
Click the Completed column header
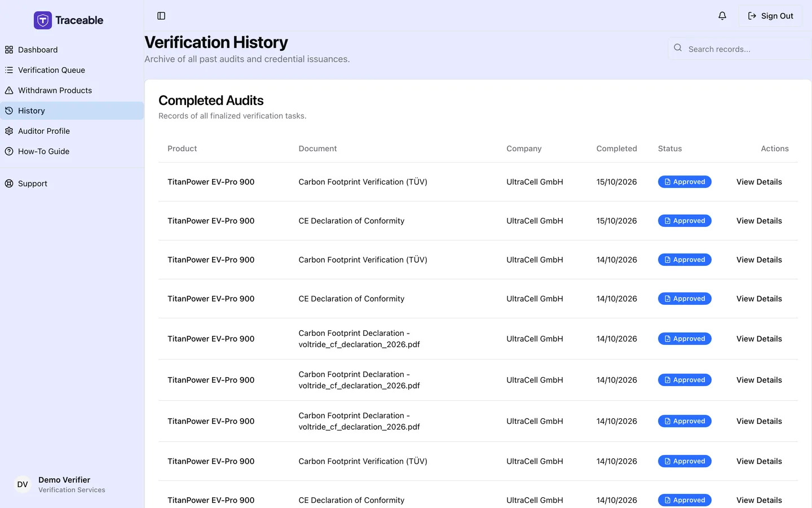coord(616,148)
